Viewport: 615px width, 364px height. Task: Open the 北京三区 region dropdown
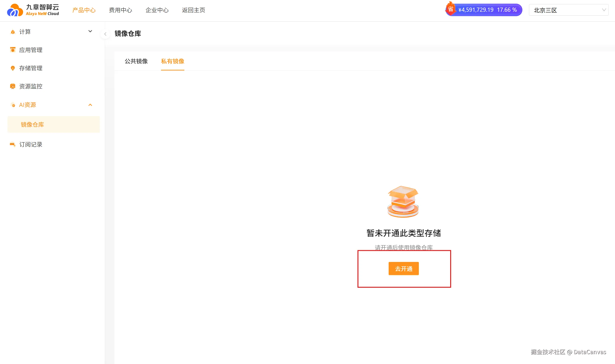[568, 10]
